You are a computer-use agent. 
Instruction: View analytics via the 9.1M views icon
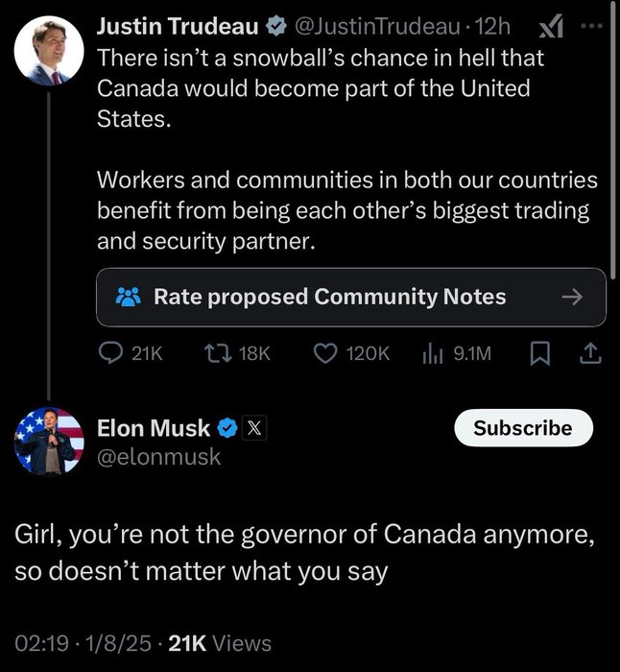pyautogui.click(x=431, y=353)
